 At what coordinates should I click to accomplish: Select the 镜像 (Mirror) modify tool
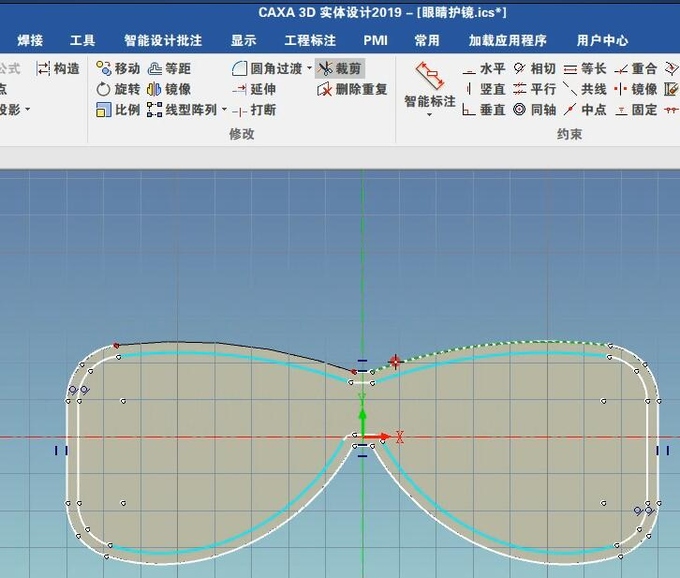pyautogui.click(x=169, y=89)
